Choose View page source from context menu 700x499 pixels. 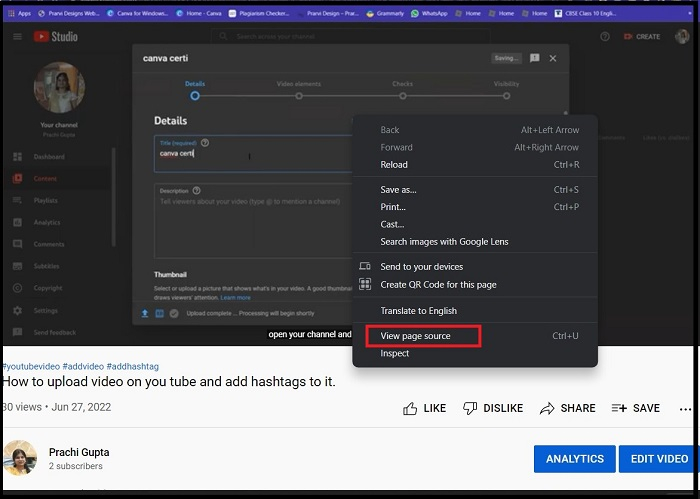pyautogui.click(x=415, y=336)
